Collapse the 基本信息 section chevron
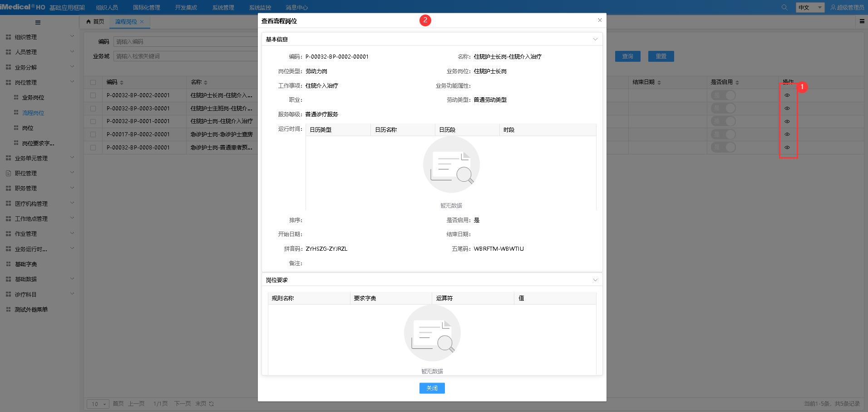Viewport: 868px width, 412px height. point(595,40)
